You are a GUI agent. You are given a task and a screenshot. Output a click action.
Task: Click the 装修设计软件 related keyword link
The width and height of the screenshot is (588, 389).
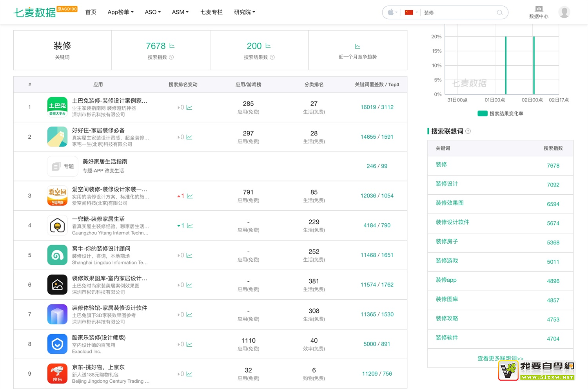(452, 222)
